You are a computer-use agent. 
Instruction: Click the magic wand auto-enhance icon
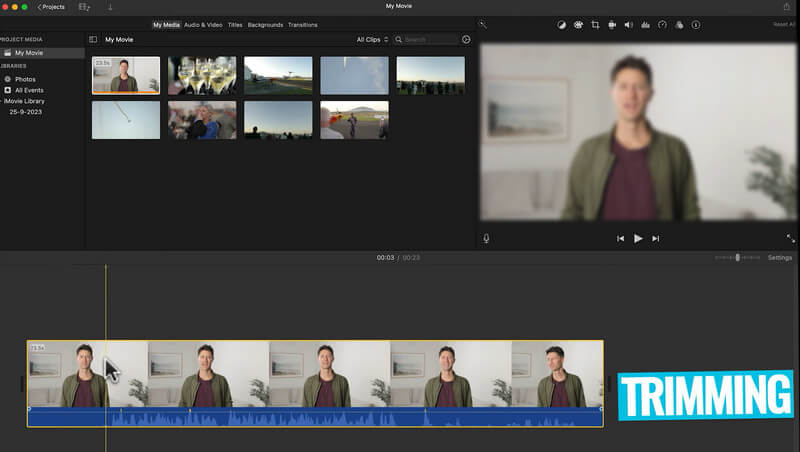[483, 24]
